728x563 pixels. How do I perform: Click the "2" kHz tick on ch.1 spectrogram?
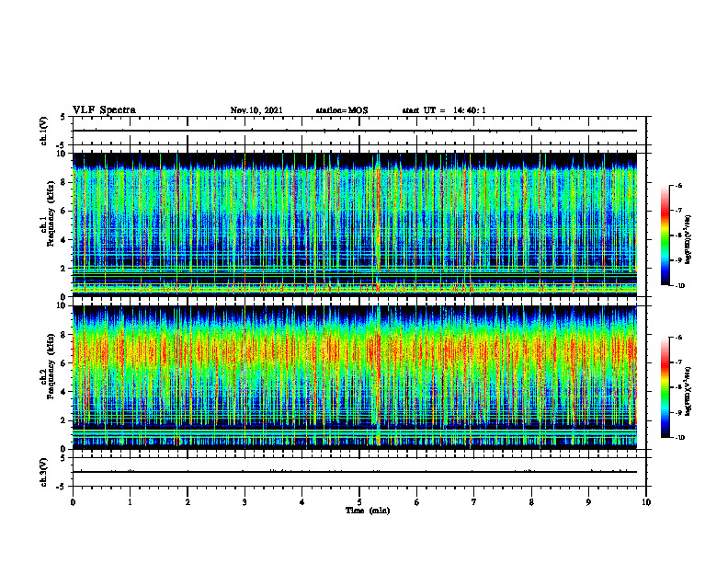(64, 269)
